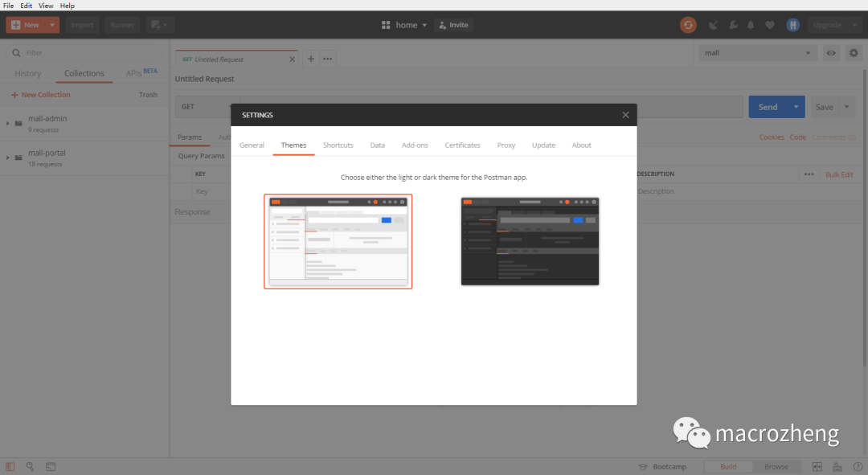Open the New button dropdown arrow
The image size is (868, 475).
(52, 25)
